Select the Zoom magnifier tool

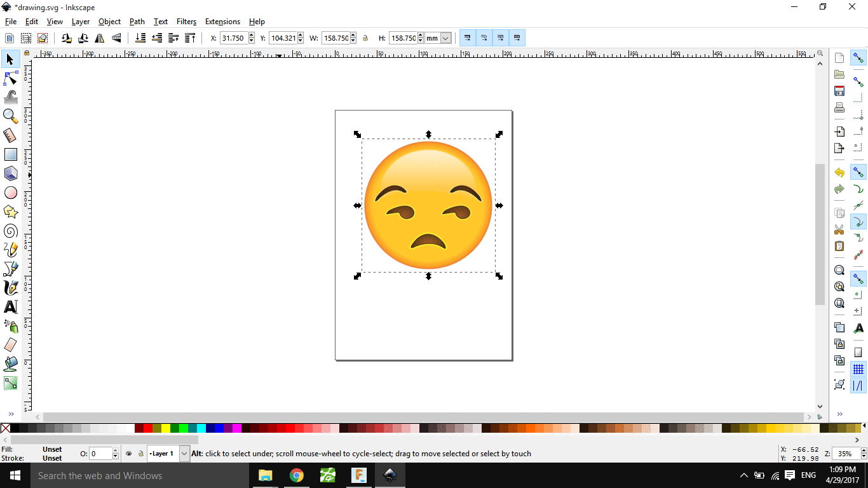tap(10, 116)
